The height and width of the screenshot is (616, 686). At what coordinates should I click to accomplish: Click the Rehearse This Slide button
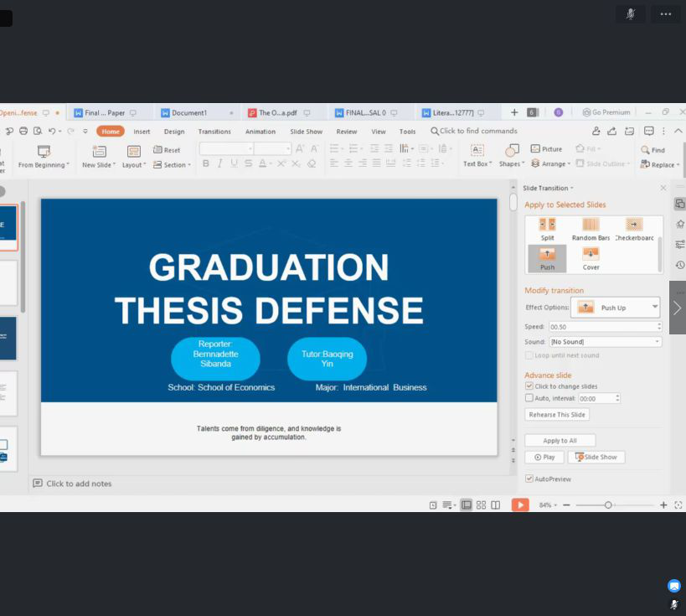pos(557,414)
